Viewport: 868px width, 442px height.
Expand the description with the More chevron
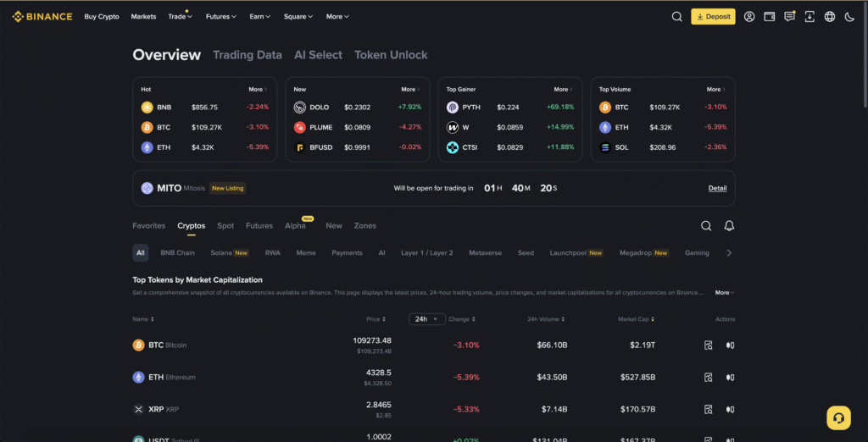(x=724, y=293)
